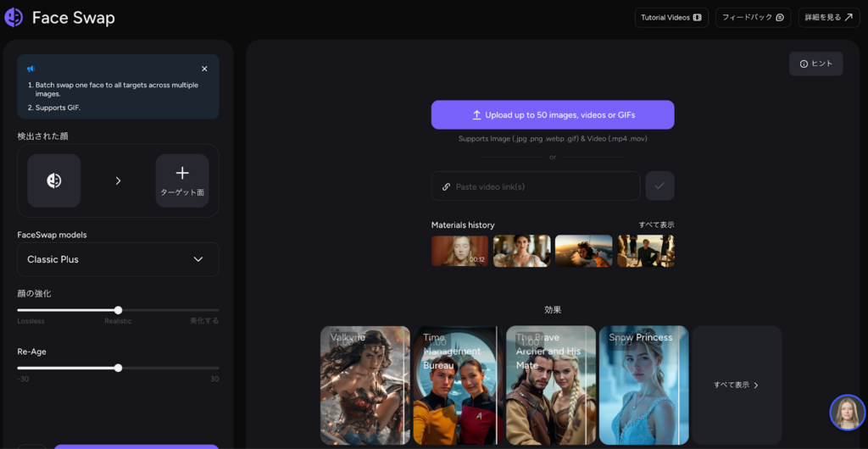Show hints with ヒント button
This screenshot has width=868, height=449.
click(815, 64)
